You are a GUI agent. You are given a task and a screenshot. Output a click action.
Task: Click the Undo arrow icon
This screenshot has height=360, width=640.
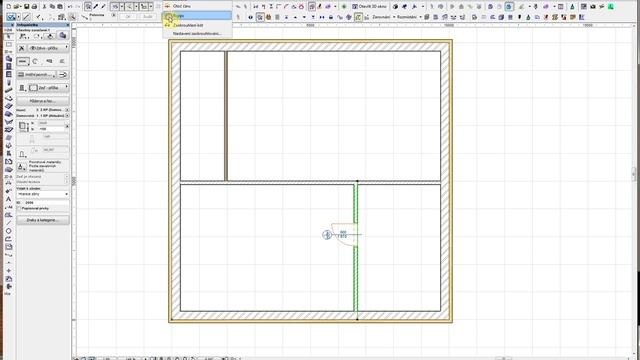(x=70, y=7)
